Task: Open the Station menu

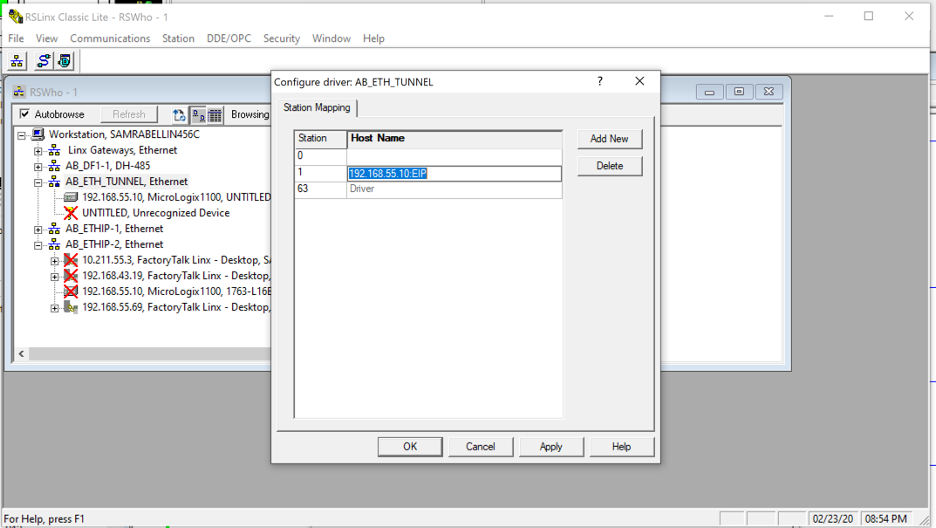Action: pos(178,38)
